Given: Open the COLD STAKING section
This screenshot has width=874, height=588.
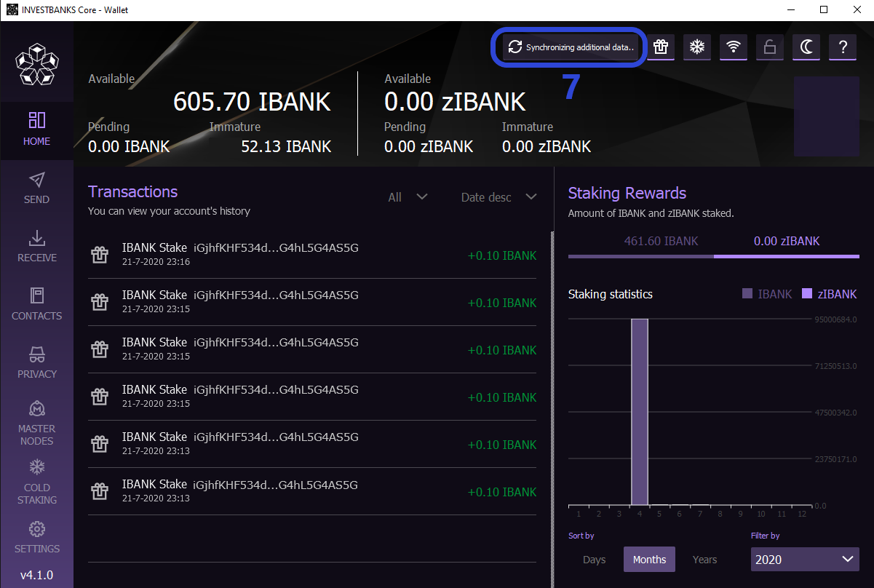Looking at the screenshot, I should point(36,482).
